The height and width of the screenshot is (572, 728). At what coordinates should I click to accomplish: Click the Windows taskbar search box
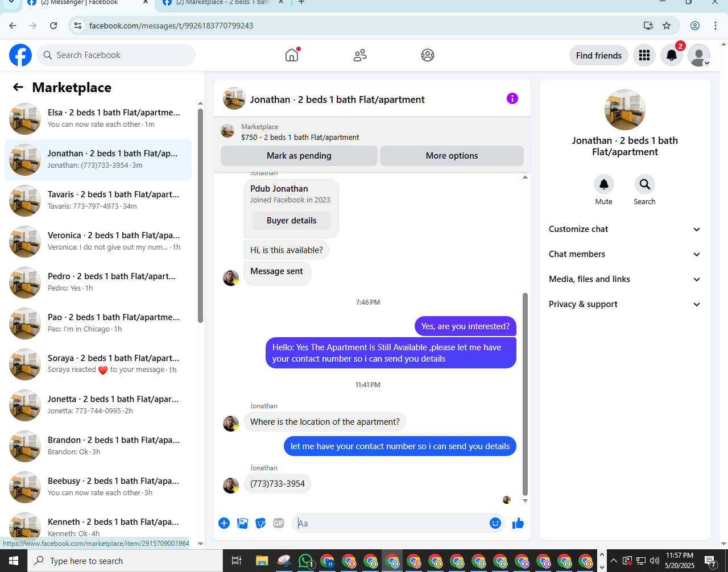pos(125,561)
